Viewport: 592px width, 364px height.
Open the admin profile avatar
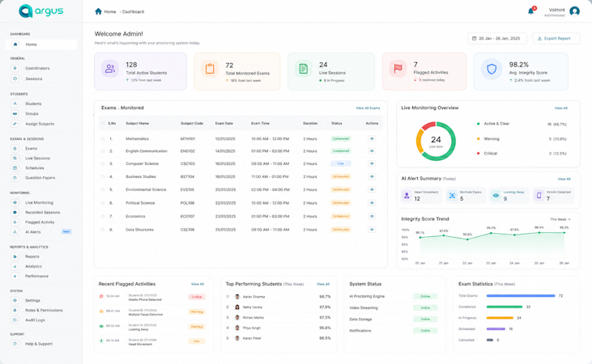pyautogui.click(x=574, y=11)
